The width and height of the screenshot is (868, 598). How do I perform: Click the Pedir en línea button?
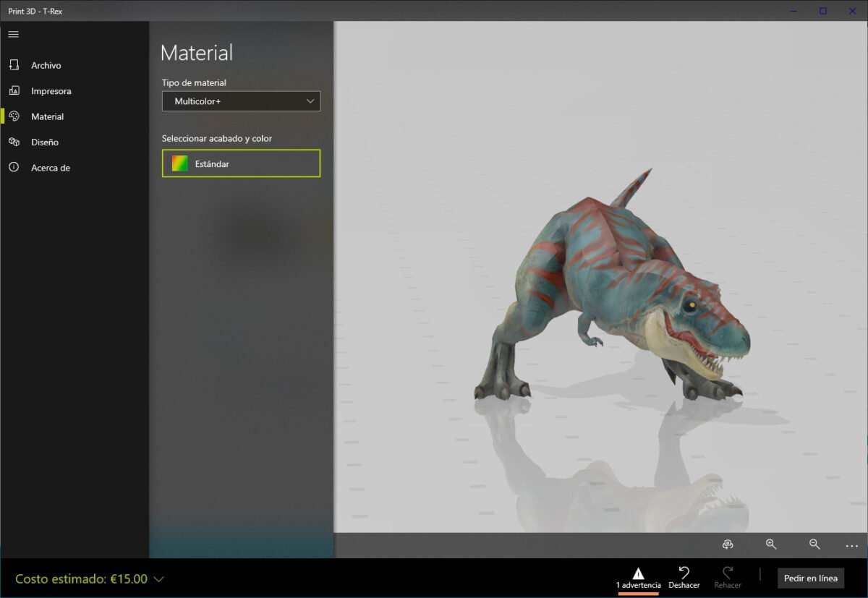coord(810,578)
